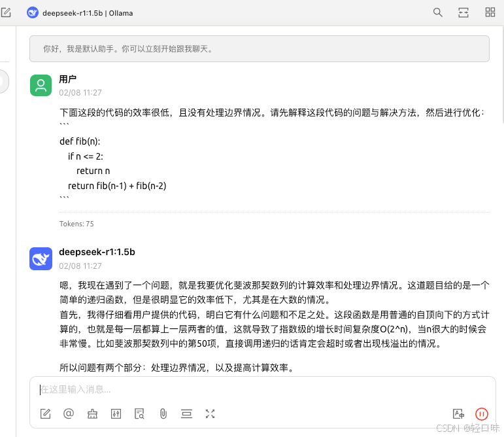The image size is (504, 437).
Task: Click the search magnifier icon in header
Action: click(x=437, y=12)
